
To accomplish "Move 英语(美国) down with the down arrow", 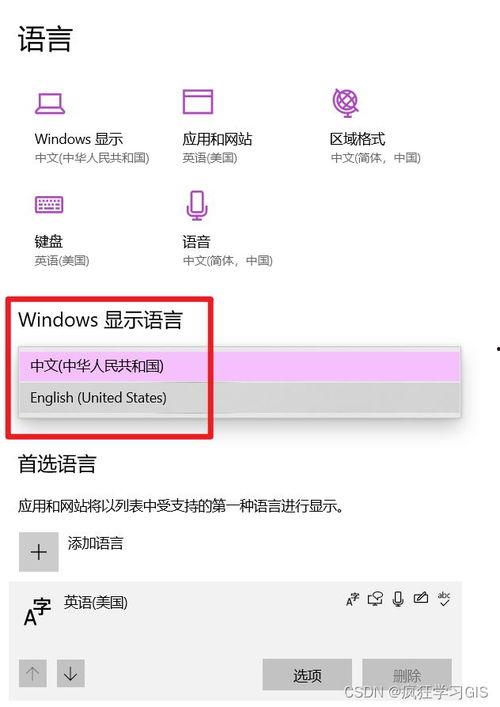I will coord(71,673).
